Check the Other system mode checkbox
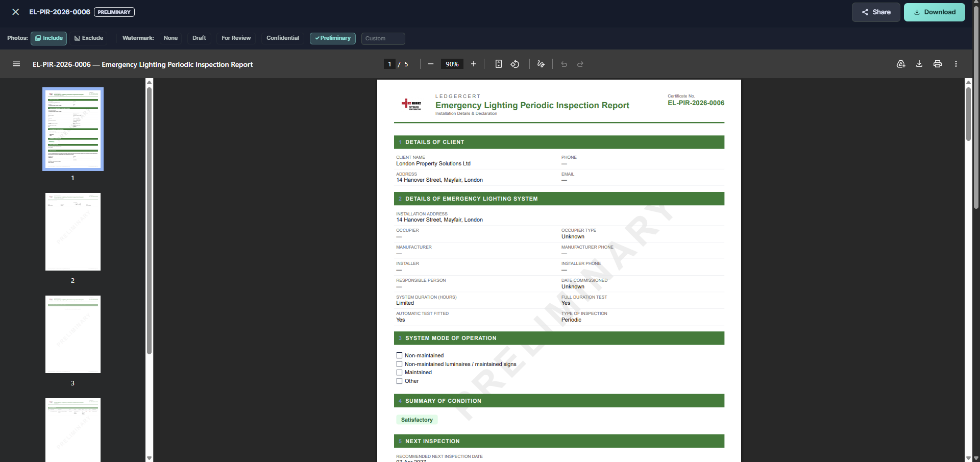 400,381
